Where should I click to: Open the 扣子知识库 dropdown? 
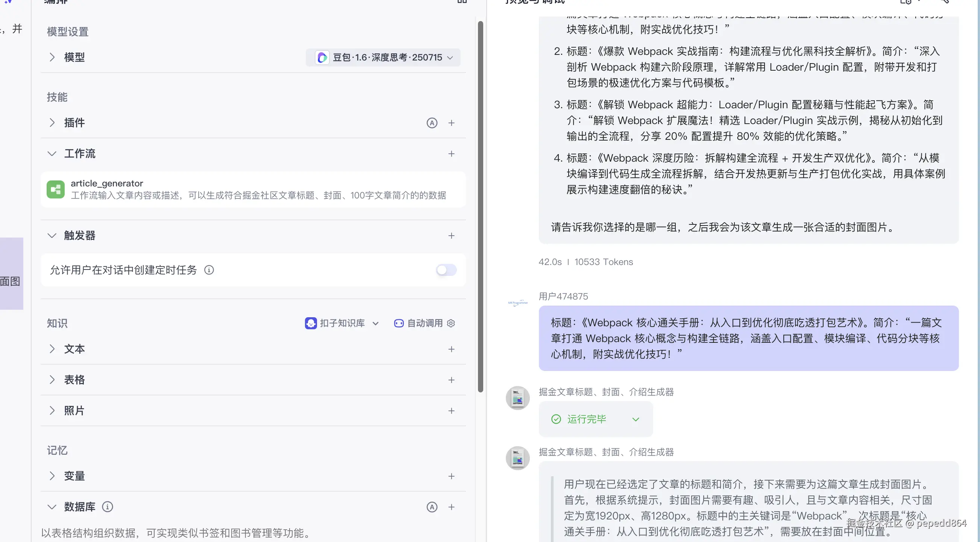point(342,323)
